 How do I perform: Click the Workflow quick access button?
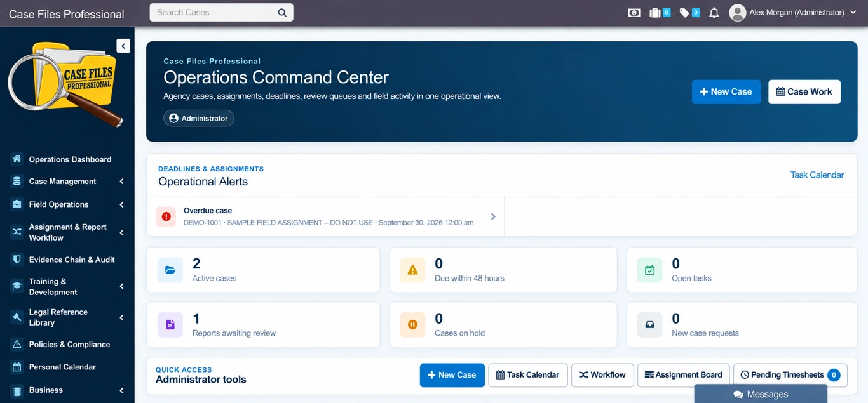[x=602, y=375]
